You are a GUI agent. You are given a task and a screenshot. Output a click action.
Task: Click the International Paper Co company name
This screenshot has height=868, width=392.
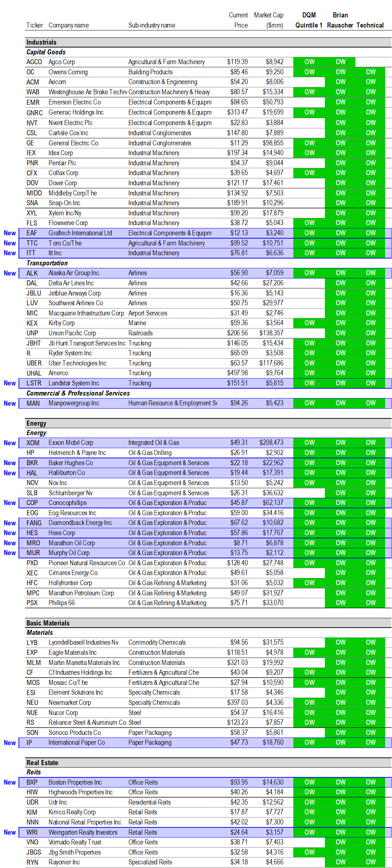click(77, 743)
